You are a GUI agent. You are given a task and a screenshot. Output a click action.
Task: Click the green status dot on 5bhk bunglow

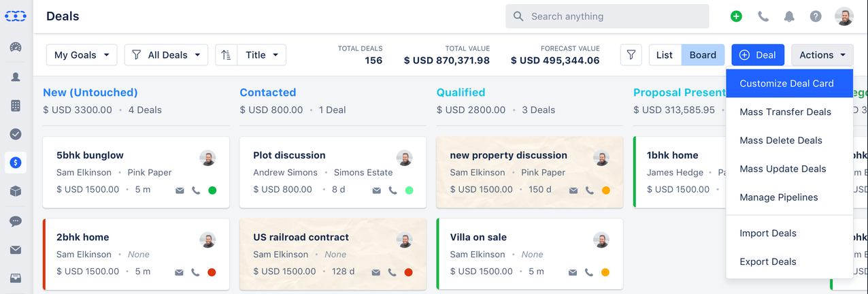tap(212, 191)
